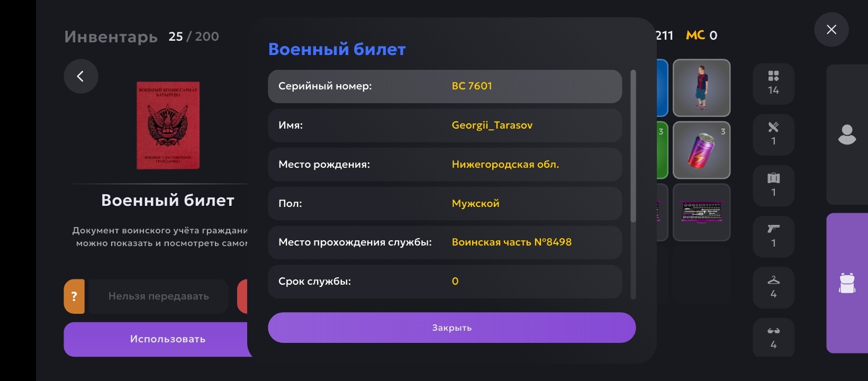This screenshot has width=868, height=381.
Task: Open the weapons category with pistol icon
Action: 773,236
